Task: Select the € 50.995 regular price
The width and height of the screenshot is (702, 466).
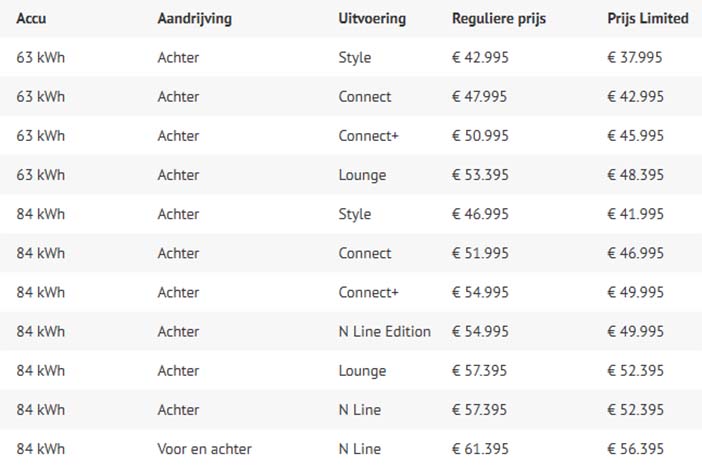Action: tap(480, 136)
